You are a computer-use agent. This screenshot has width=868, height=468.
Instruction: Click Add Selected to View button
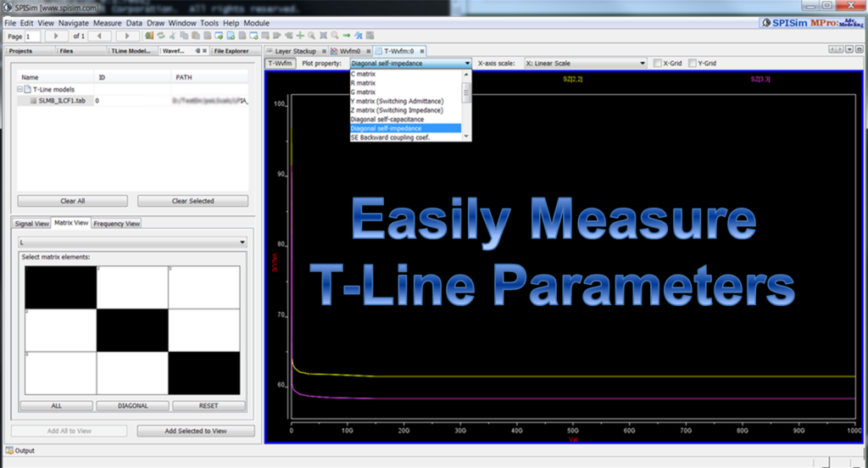pyautogui.click(x=195, y=431)
